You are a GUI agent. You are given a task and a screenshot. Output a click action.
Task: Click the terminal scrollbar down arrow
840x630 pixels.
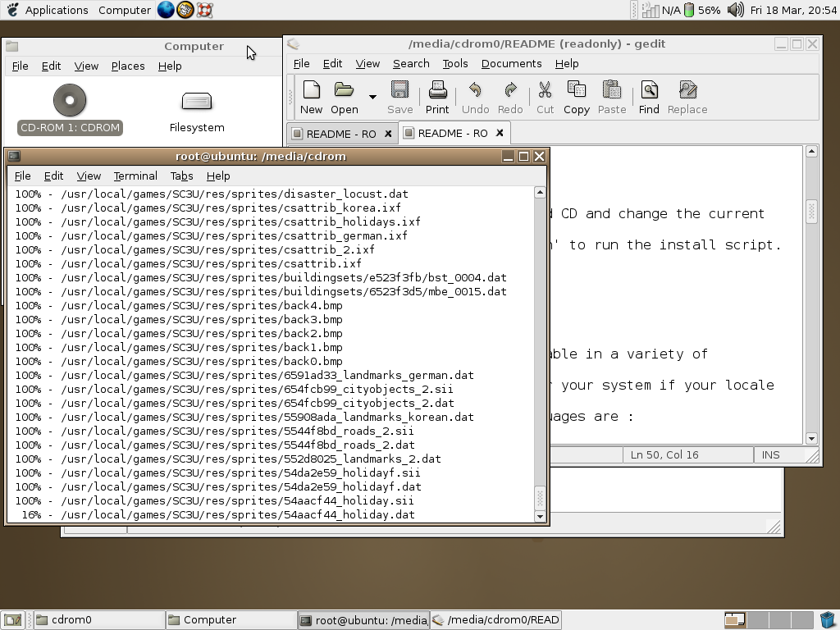tap(540, 516)
